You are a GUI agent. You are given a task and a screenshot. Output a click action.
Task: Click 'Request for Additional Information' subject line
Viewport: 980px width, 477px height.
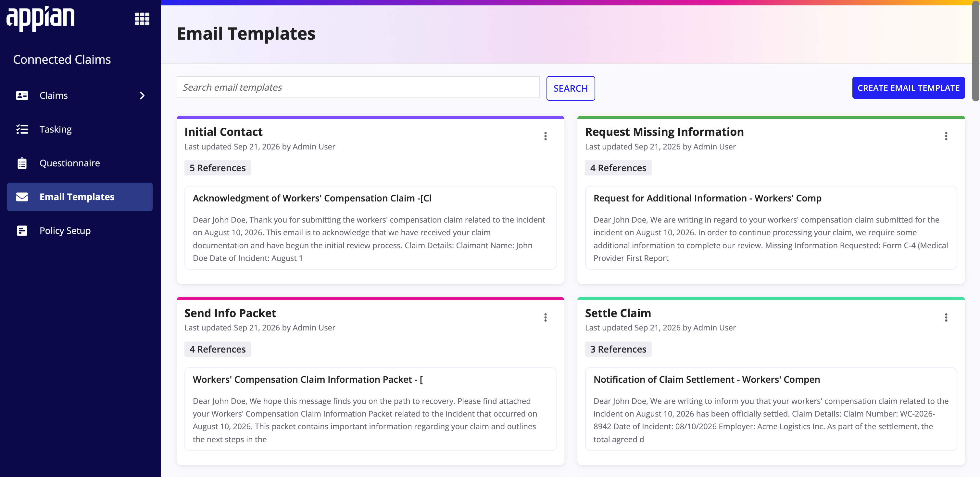point(707,198)
